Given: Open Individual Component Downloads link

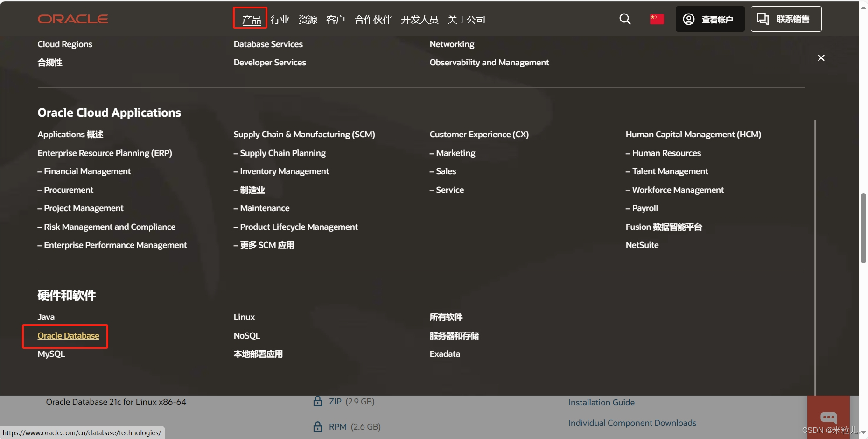Looking at the screenshot, I should [632, 423].
